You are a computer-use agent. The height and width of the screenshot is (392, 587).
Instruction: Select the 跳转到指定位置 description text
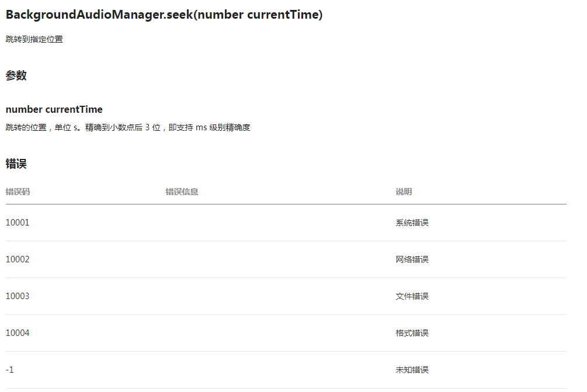coord(34,39)
